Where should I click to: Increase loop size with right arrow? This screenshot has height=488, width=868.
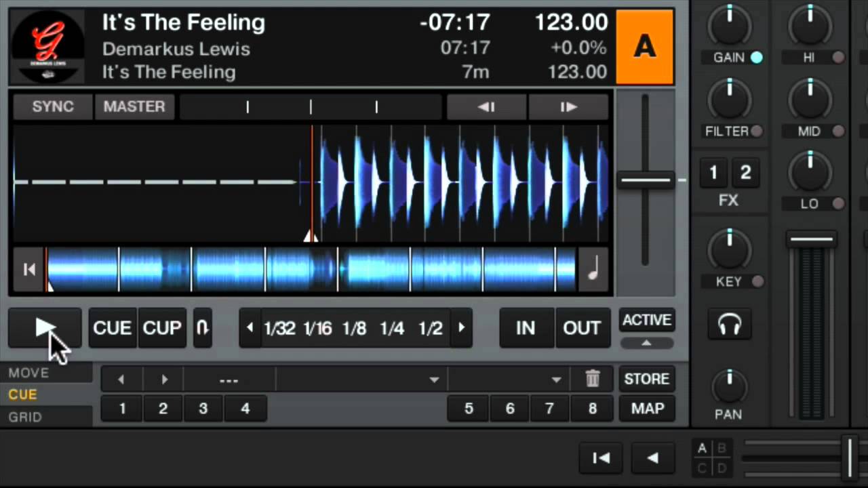pyautogui.click(x=462, y=328)
